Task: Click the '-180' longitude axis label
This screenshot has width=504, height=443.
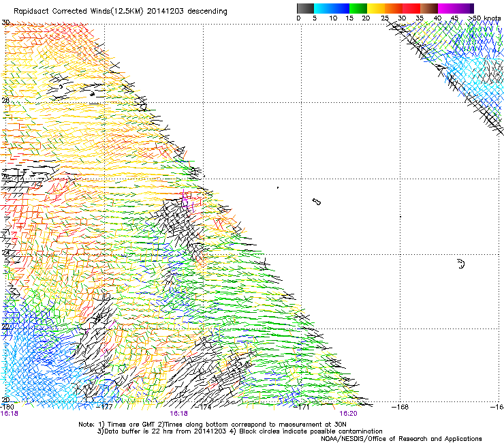Action: [x=7, y=407]
